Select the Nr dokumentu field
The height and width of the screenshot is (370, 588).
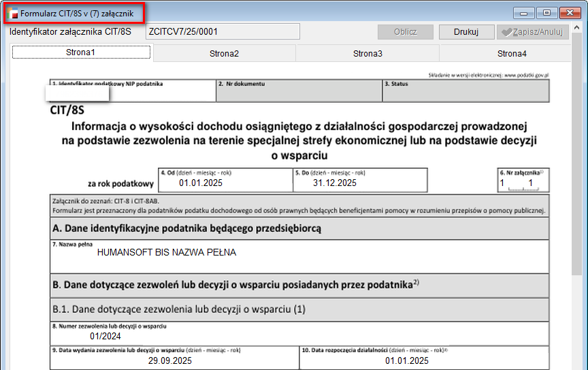(x=299, y=93)
